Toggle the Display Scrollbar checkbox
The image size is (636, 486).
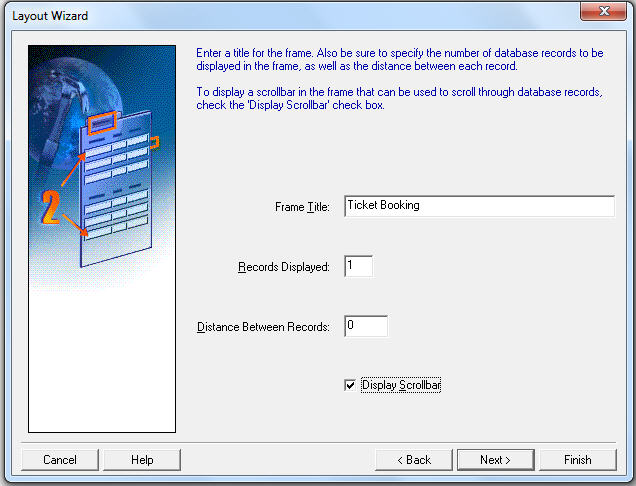350,385
